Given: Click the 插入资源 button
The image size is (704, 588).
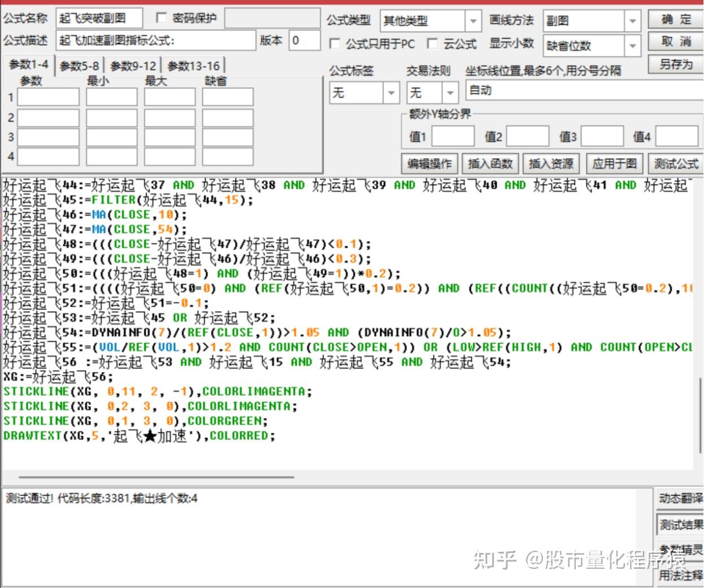Looking at the screenshot, I should point(551,164).
